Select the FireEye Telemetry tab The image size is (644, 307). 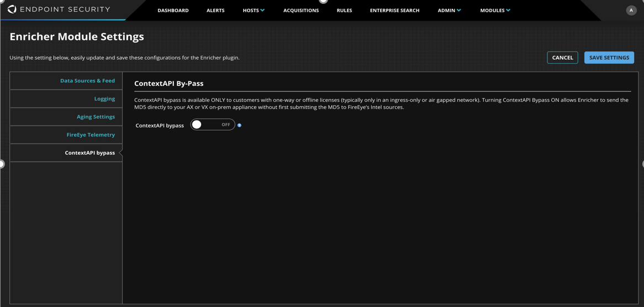pyautogui.click(x=66, y=135)
